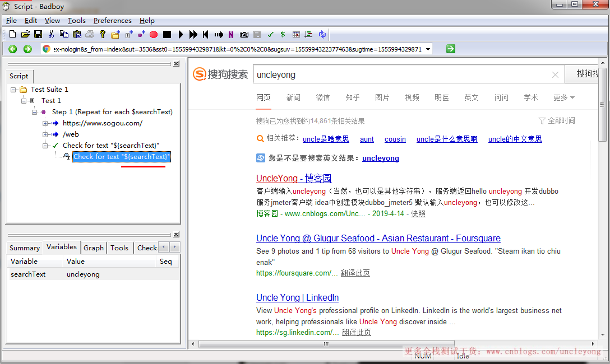Close the Script tree pane
Viewport: 610px width, 364px height.
[176, 64]
